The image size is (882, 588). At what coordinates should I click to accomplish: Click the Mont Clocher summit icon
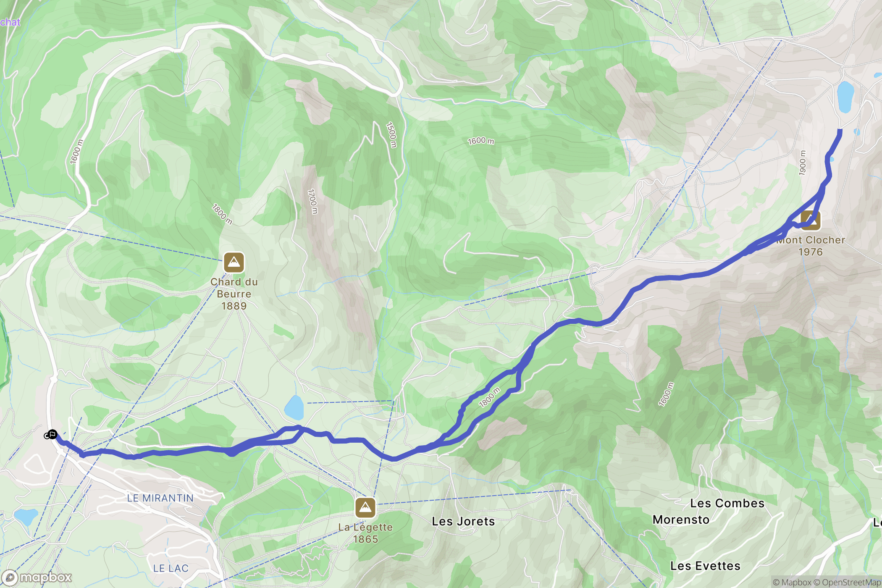811,220
